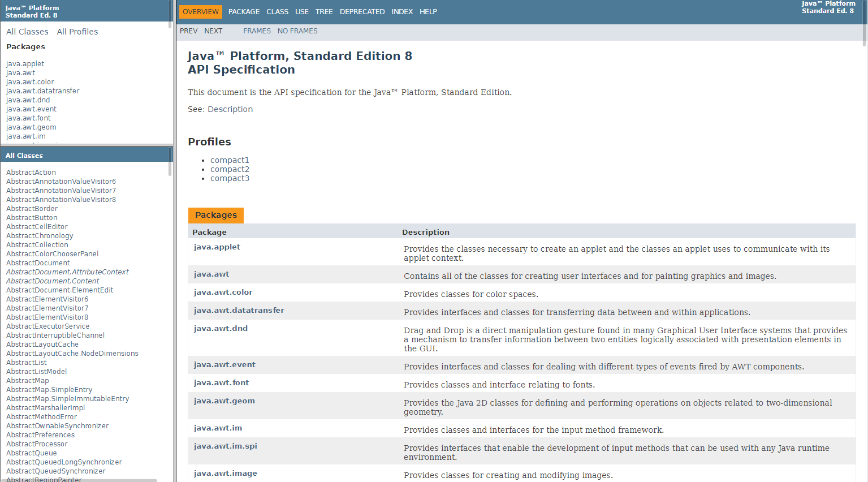Open the AbstractDocument.ElementEdit class
This screenshot has width=868, height=482.
(59, 290)
